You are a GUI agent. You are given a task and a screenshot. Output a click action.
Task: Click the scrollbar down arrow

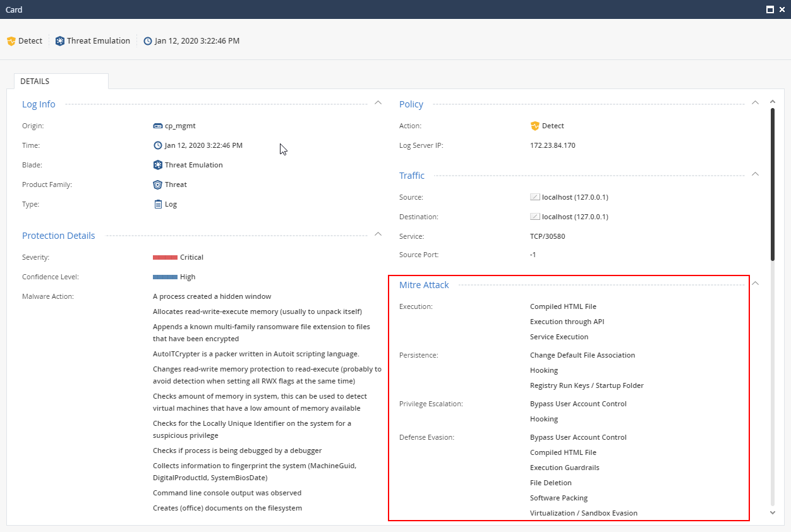(772, 512)
